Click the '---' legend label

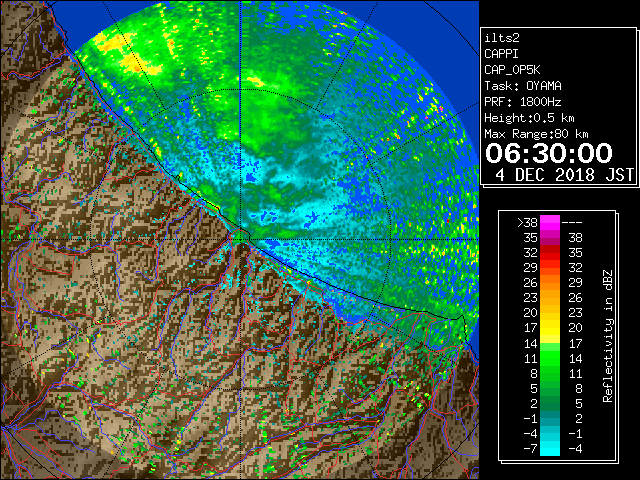[x=572, y=223]
